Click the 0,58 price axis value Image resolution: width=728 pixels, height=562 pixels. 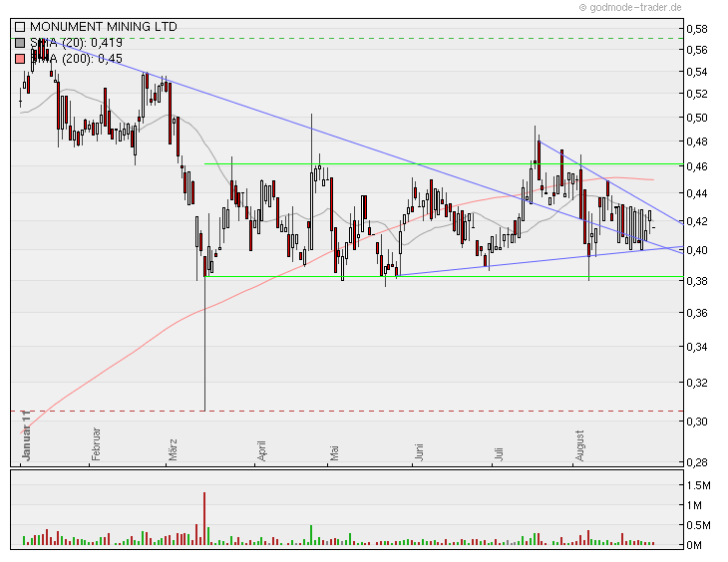[697, 29]
